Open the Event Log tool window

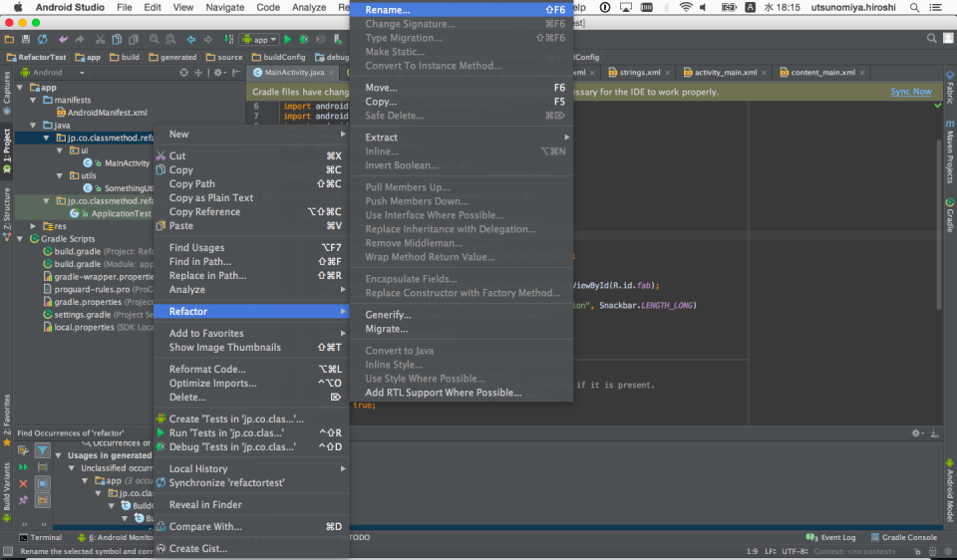coord(830,537)
